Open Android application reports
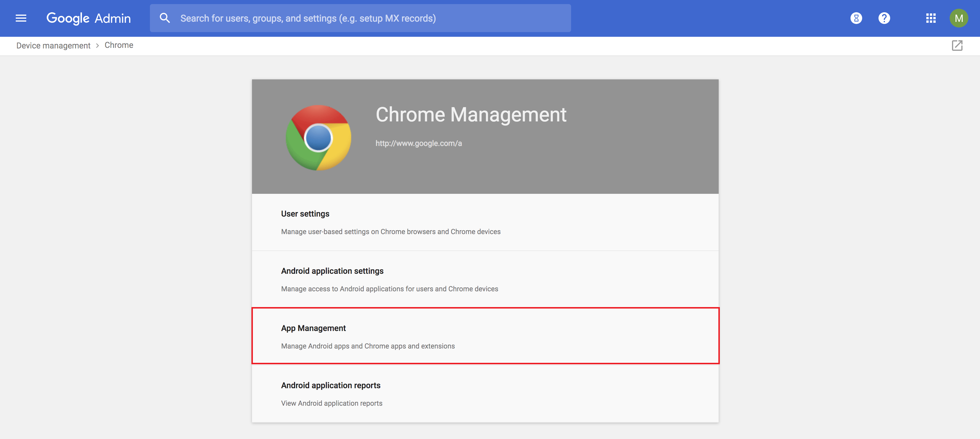The image size is (980, 439). (x=330, y=385)
